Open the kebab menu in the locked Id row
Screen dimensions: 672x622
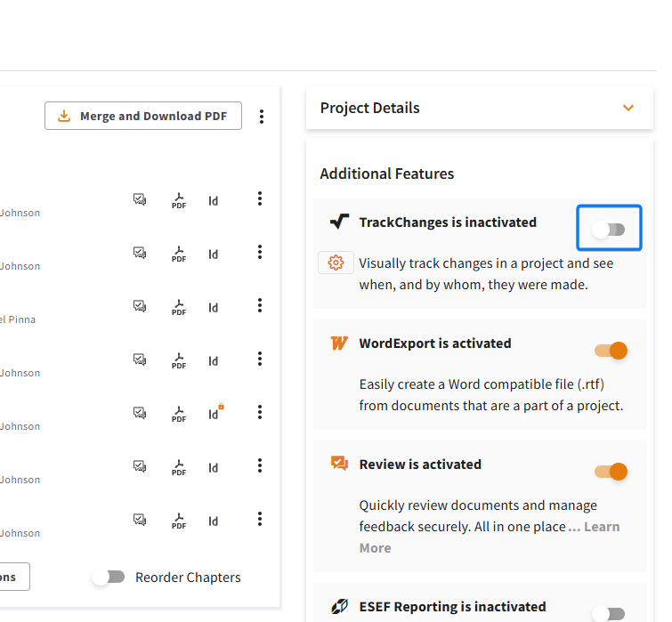260,412
